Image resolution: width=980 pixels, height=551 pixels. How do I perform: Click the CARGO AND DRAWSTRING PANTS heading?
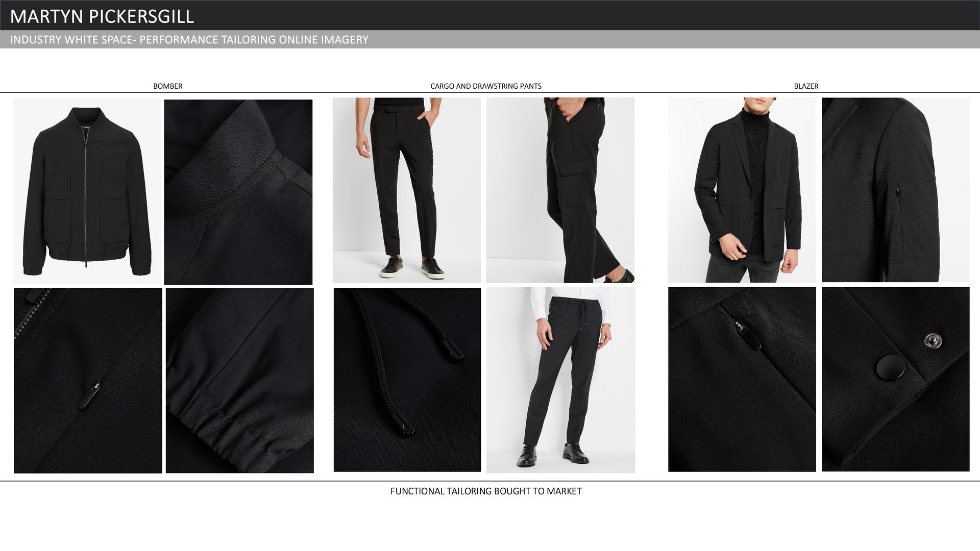[x=485, y=86]
